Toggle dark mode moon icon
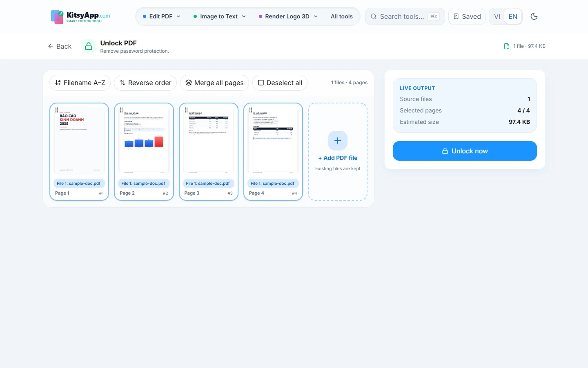This screenshot has width=588, height=368. [534, 16]
